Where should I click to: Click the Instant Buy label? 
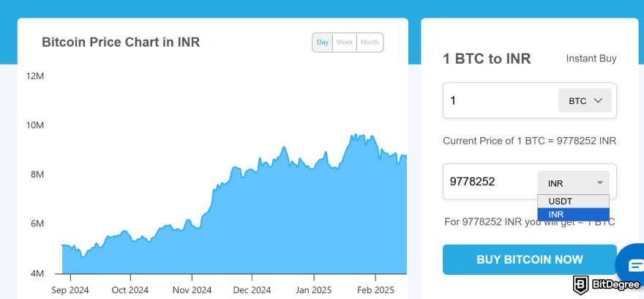pyautogui.click(x=591, y=59)
